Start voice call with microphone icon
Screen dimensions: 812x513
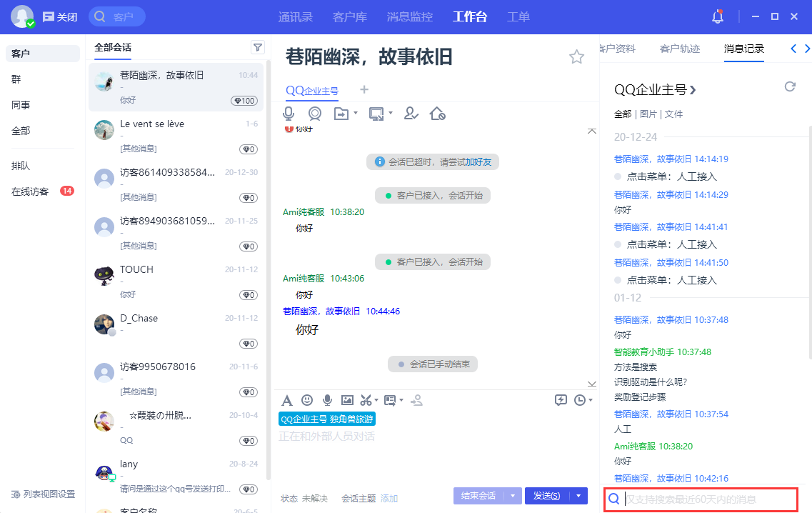(289, 114)
